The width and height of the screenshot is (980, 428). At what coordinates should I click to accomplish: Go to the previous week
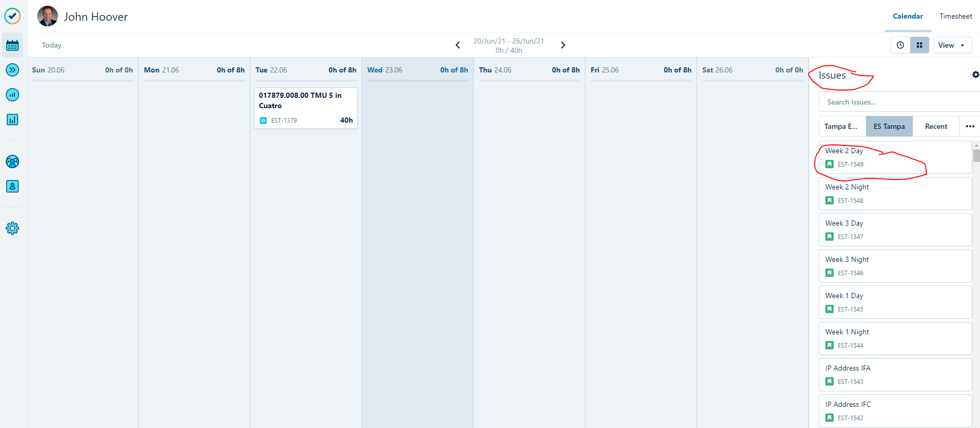[458, 45]
